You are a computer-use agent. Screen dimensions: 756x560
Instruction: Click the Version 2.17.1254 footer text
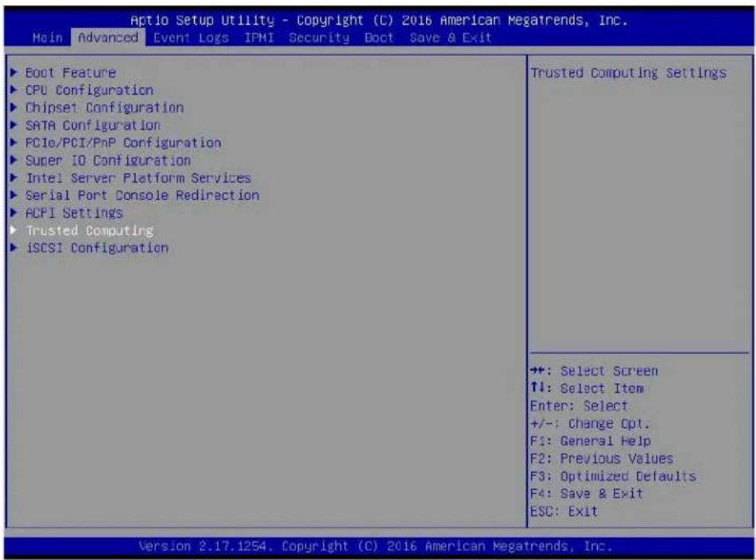pos(375,546)
